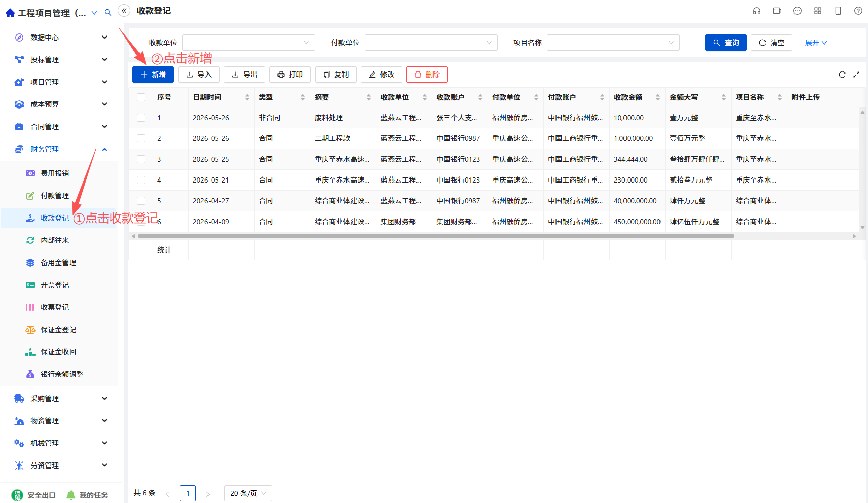Collapse sidebar with double-chevron icon
This screenshot has height=503, width=868.
click(x=124, y=11)
